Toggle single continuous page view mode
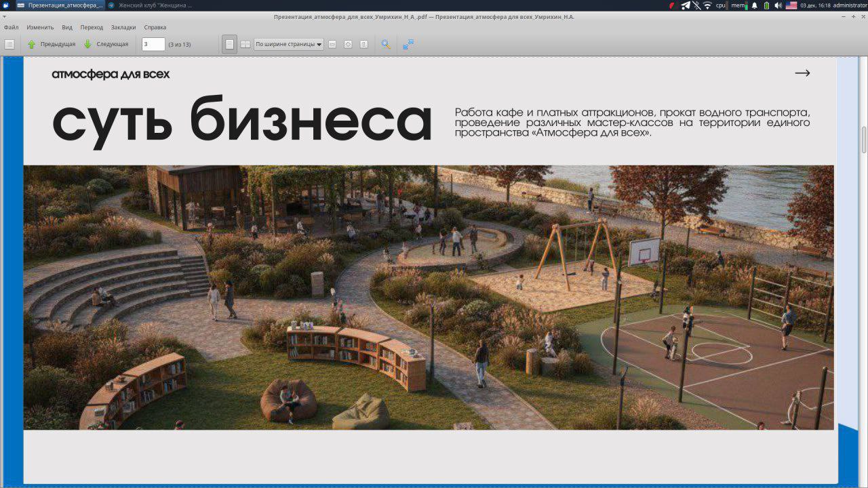 pyautogui.click(x=231, y=43)
